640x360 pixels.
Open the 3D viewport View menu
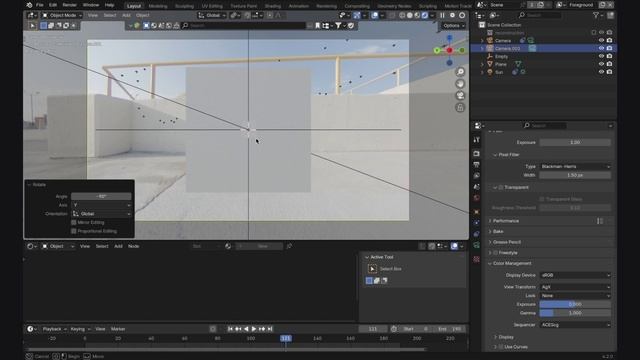[x=93, y=16]
